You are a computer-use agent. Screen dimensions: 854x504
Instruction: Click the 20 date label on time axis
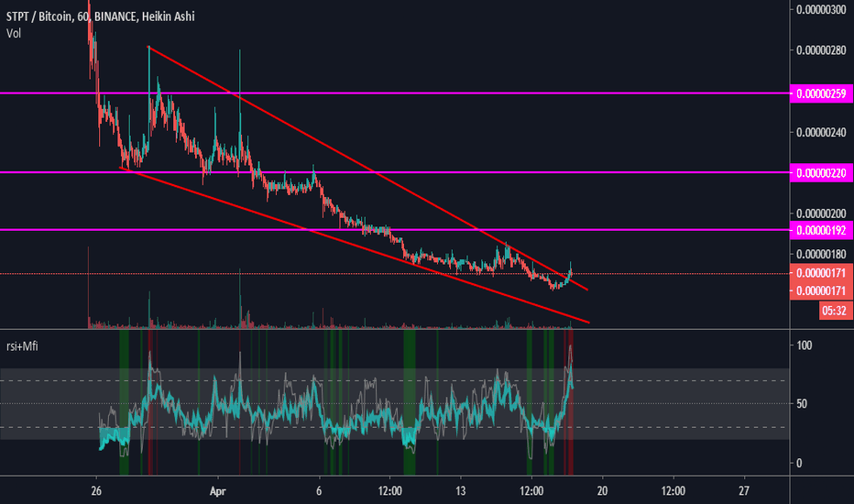(602, 490)
